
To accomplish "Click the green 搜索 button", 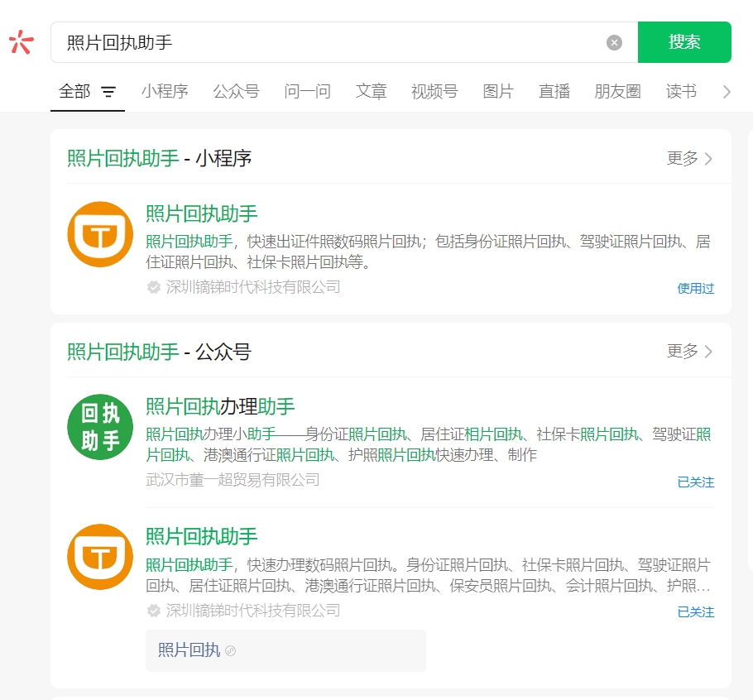I will [x=684, y=41].
